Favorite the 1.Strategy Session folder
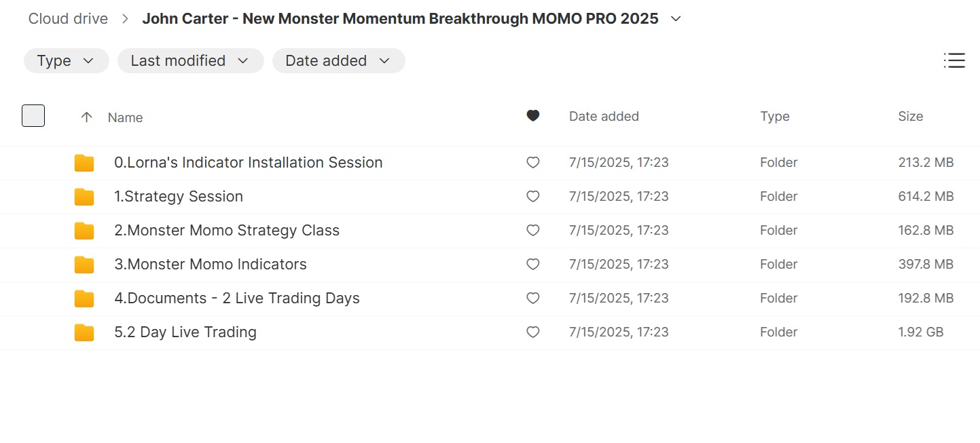The image size is (980, 443). pyautogui.click(x=533, y=197)
